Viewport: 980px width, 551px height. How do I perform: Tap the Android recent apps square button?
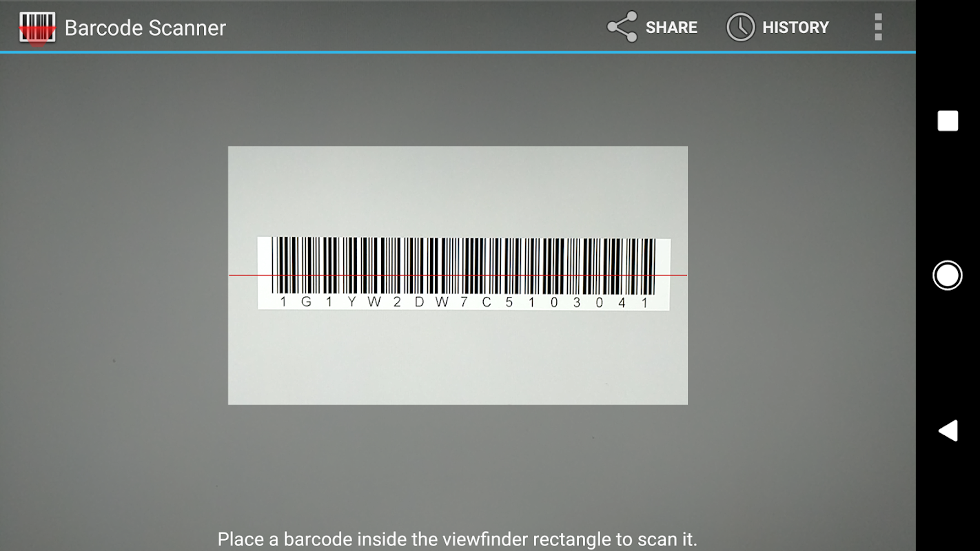click(x=948, y=121)
